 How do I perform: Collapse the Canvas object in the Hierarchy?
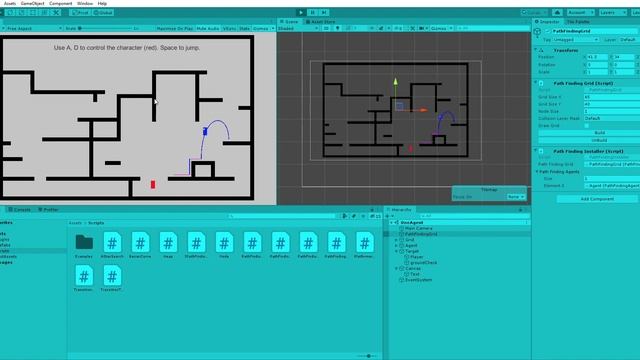(x=396, y=269)
